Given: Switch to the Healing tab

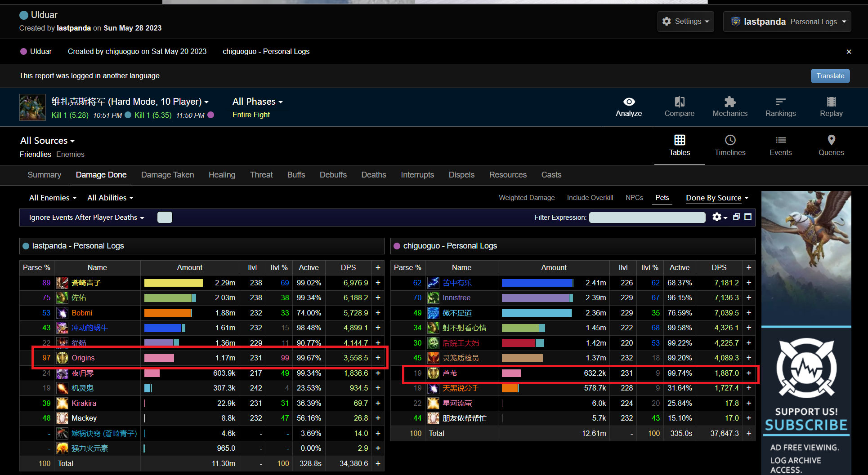Looking at the screenshot, I should (x=222, y=175).
